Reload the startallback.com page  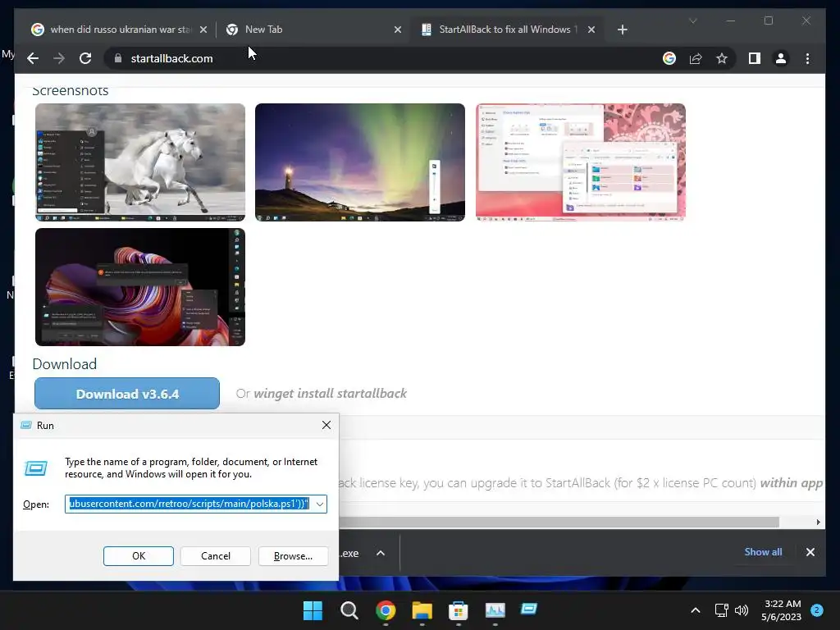pyautogui.click(x=85, y=58)
